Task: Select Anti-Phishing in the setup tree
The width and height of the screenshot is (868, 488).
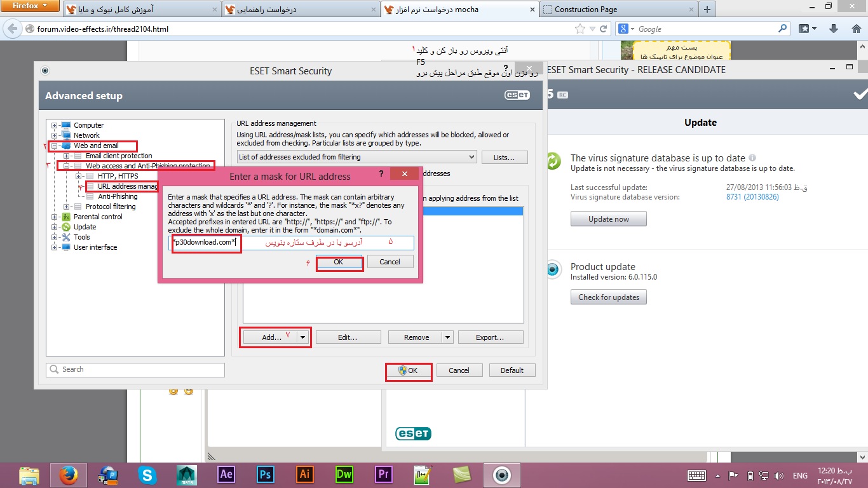Action: click(x=118, y=196)
